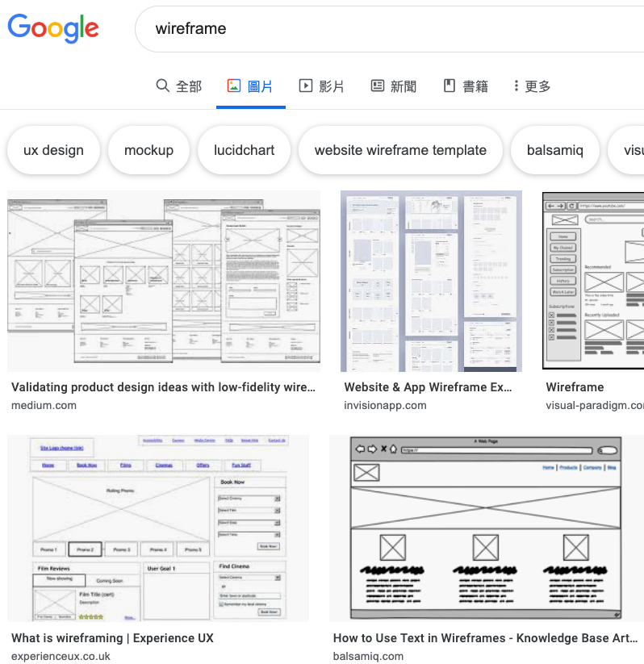Click the balsamiq.com source label
This screenshot has width=644, height=664.
(368, 656)
